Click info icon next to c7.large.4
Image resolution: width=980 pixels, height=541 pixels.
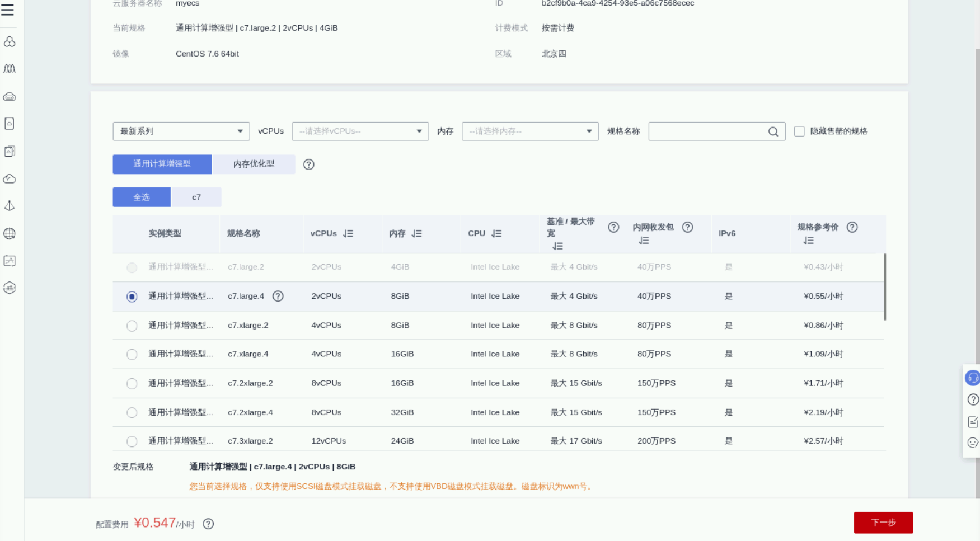pos(278,296)
